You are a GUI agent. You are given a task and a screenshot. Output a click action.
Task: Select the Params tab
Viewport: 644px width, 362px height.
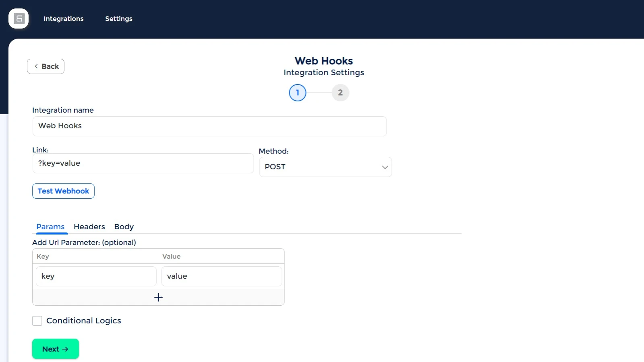pos(50,227)
